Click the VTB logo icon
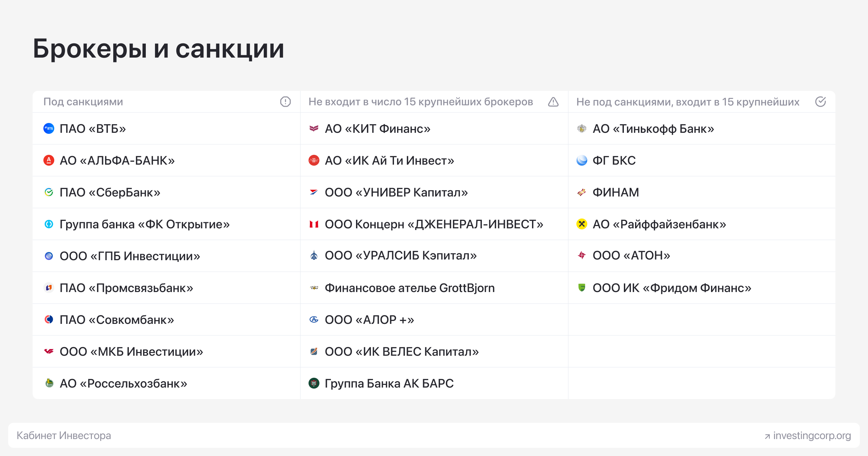Viewport: 868px width, 456px height. [49, 128]
